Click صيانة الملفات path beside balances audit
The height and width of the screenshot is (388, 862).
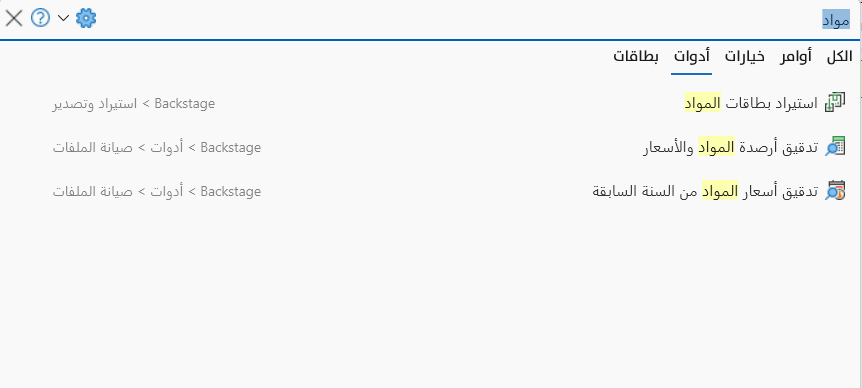(x=93, y=147)
